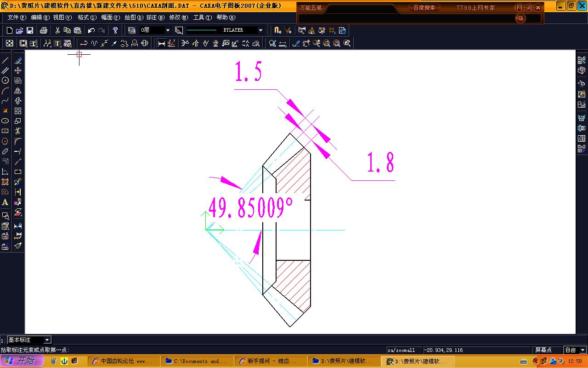588x368 pixels.
Task: Select the Hatch pattern tool
Action: 6,182
